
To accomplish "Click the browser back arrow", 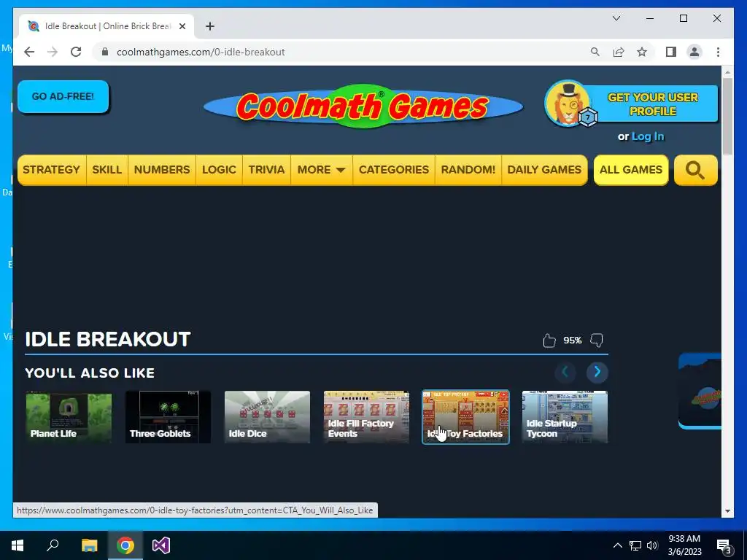I will coord(29,52).
